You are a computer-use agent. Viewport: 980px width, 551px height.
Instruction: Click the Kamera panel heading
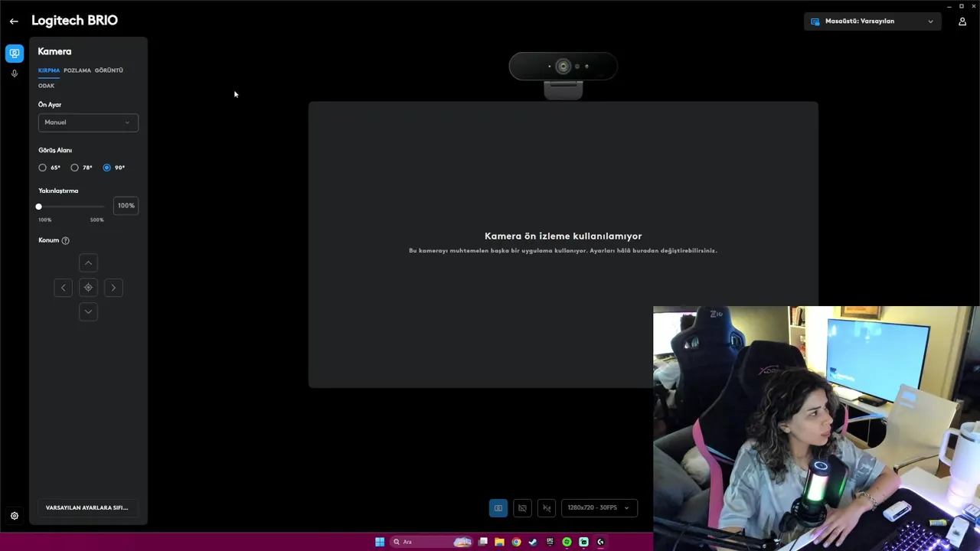pyautogui.click(x=54, y=52)
